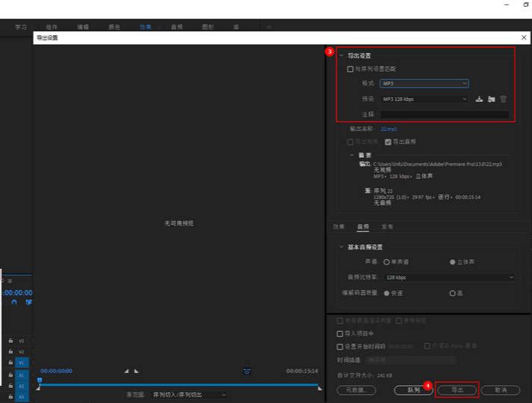This screenshot has height=403, width=532.
Task: Click the blue aspect ratio correction icon
Action: pyautogui.click(x=247, y=372)
